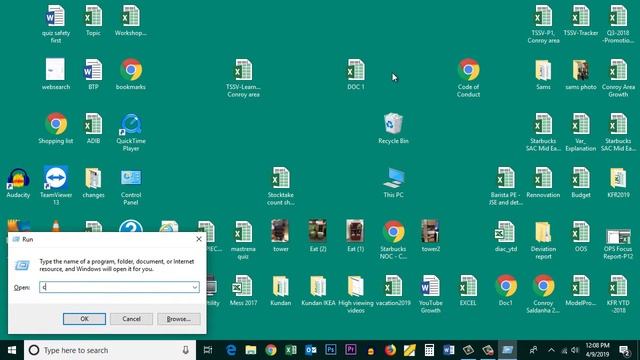The height and width of the screenshot is (360, 640).
Task: Open Task View from the taskbar
Action: (208, 350)
